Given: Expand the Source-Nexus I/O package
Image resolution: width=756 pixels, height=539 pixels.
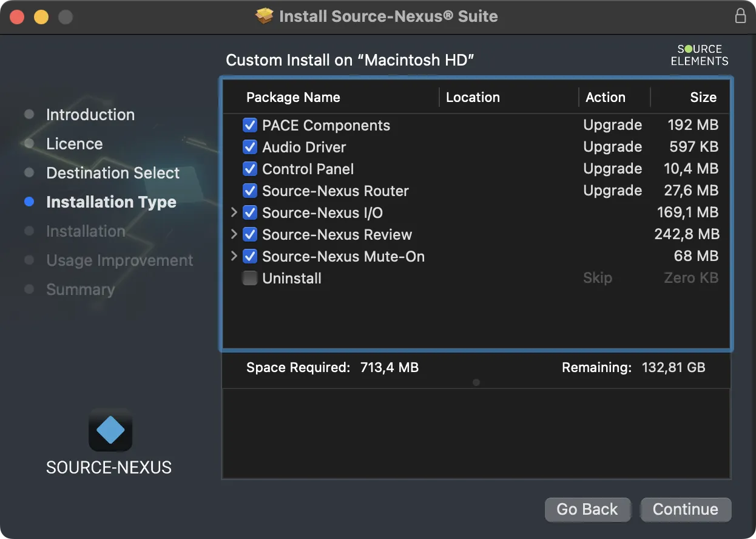Looking at the screenshot, I should [234, 212].
